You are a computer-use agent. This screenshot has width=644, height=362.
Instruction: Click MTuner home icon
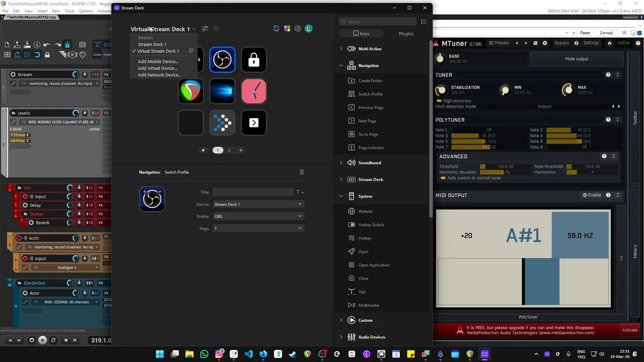point(609,43)
